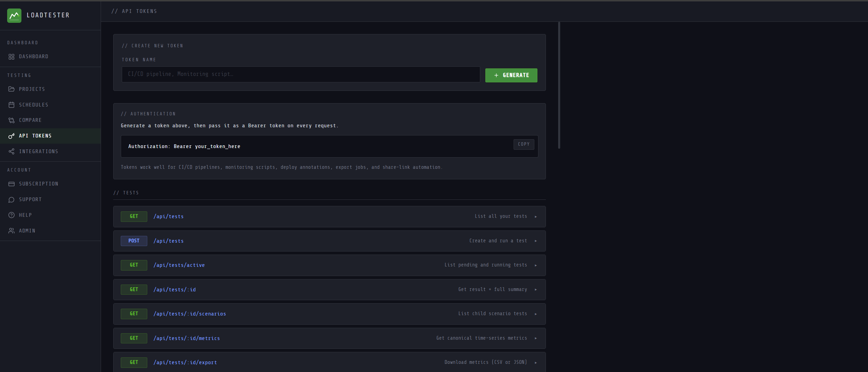Click the Help question-mark icon

[12, 215]
